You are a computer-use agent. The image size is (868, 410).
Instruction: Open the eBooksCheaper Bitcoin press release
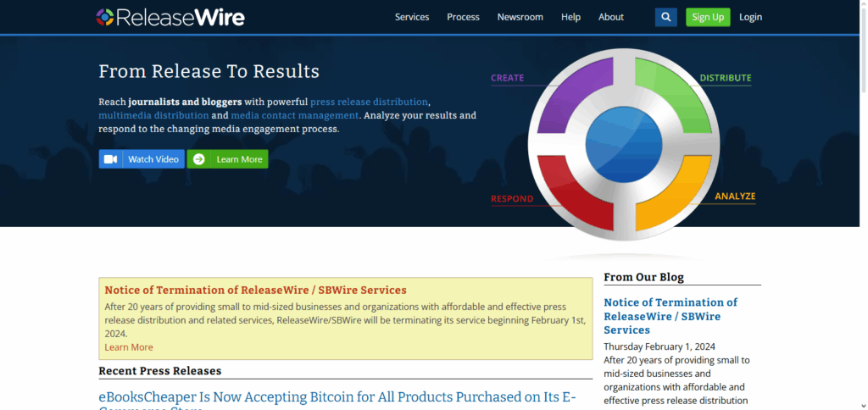coord(337,402)
